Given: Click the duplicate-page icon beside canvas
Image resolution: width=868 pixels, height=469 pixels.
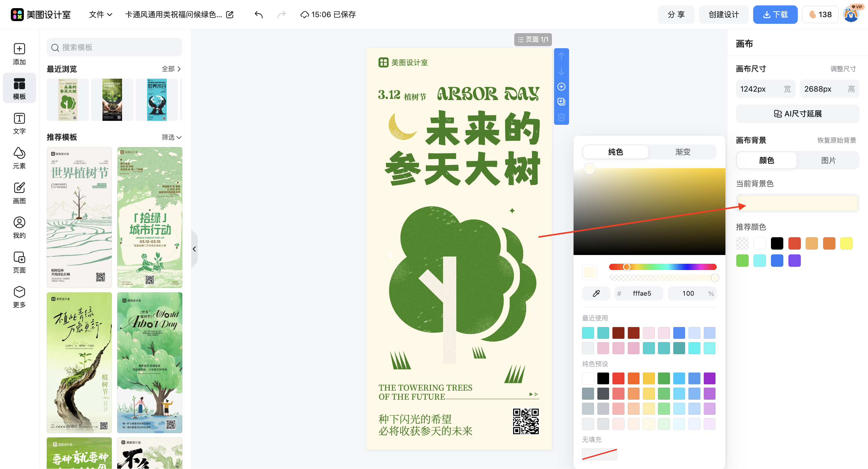Looking at the screenshot, I should [x=561, y=102].
